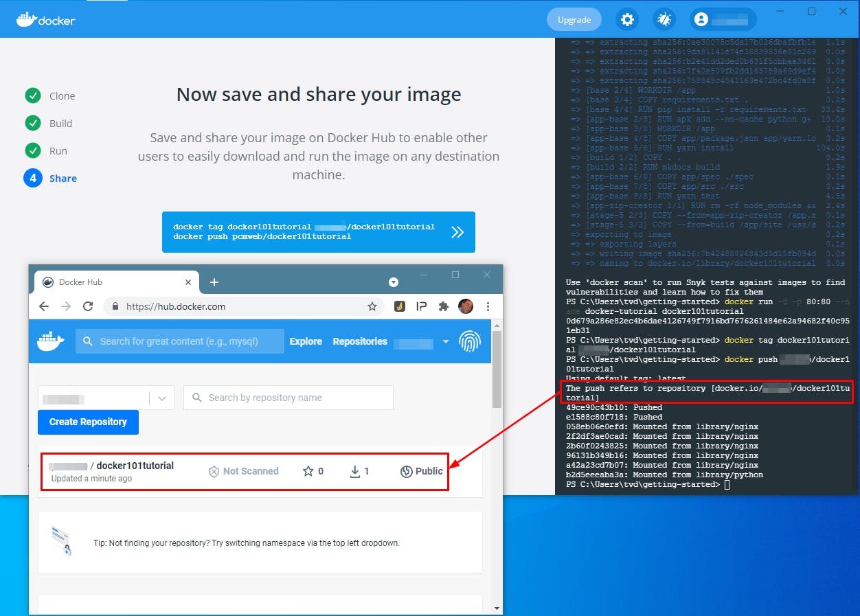Screen dimensions: 860x616
Task: Open the user account button in Docker Desktop
Action: click(x=723, y=20)
